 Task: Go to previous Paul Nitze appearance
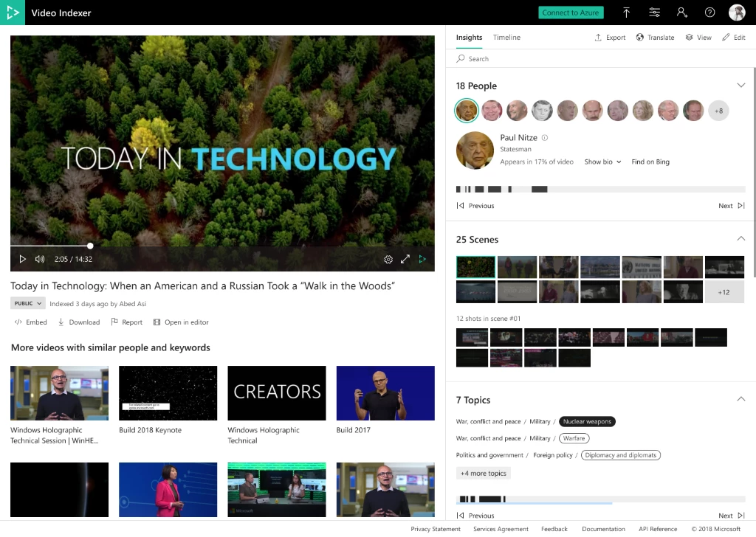pyautogui.click(x=475, y=206)
